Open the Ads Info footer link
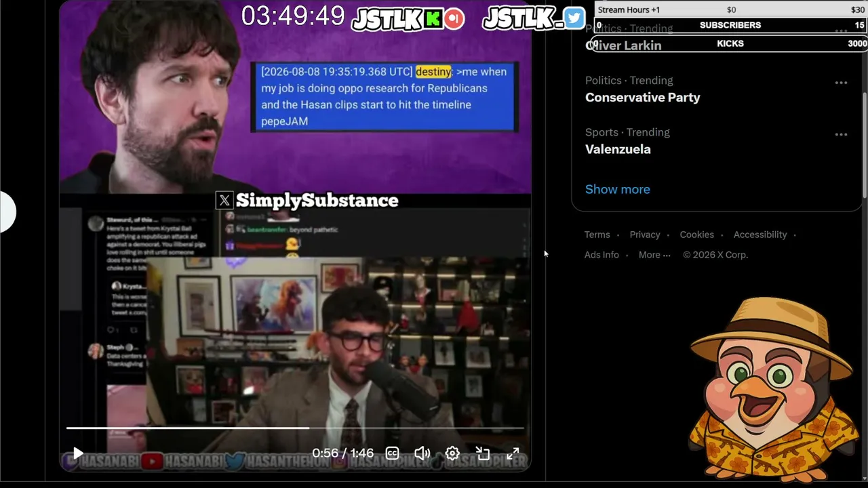 point(601,255)
